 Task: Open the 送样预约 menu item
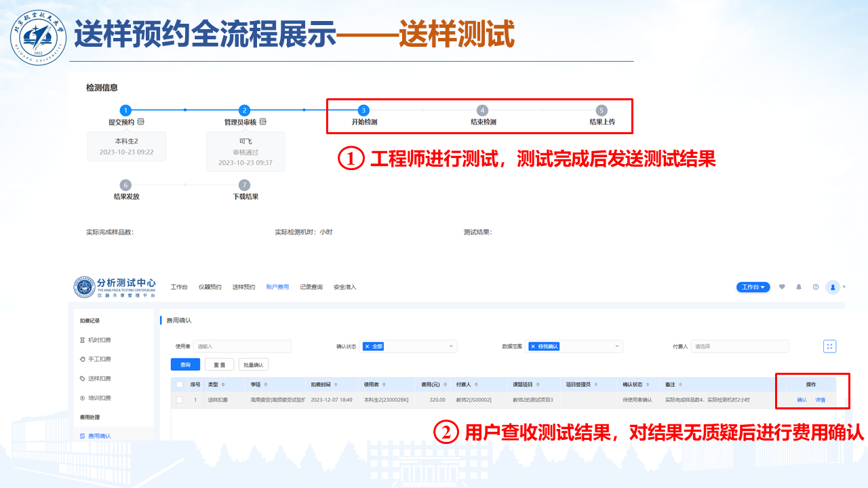point(243,287)
